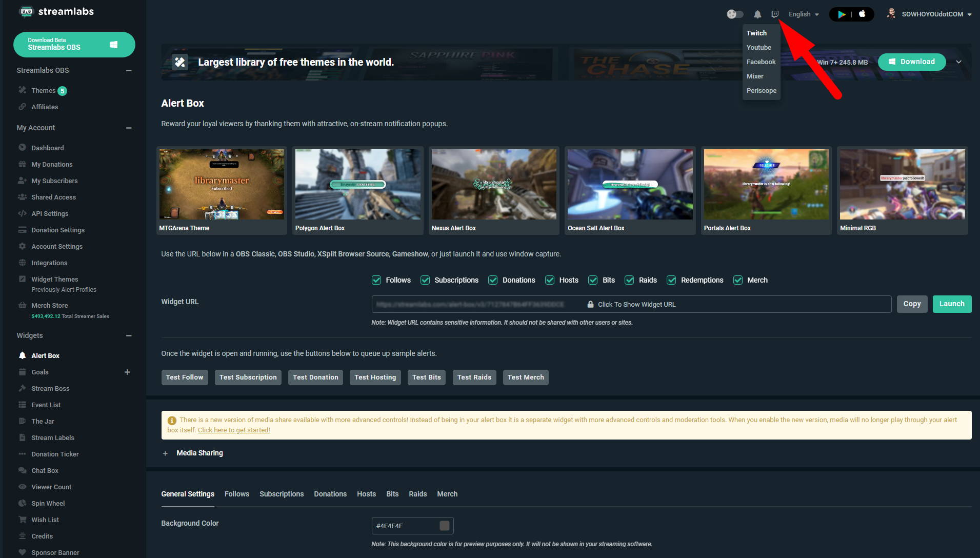Uncheck the Donations checkbox

(x=493, y=280)
